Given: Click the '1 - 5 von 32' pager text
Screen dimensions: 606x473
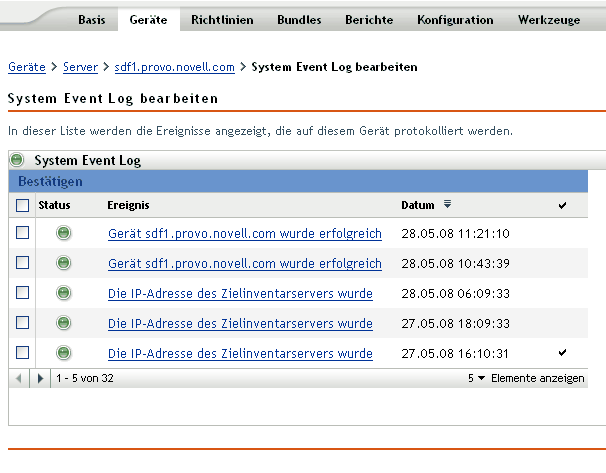Looking at the screenshot, I should click(85, 378).
